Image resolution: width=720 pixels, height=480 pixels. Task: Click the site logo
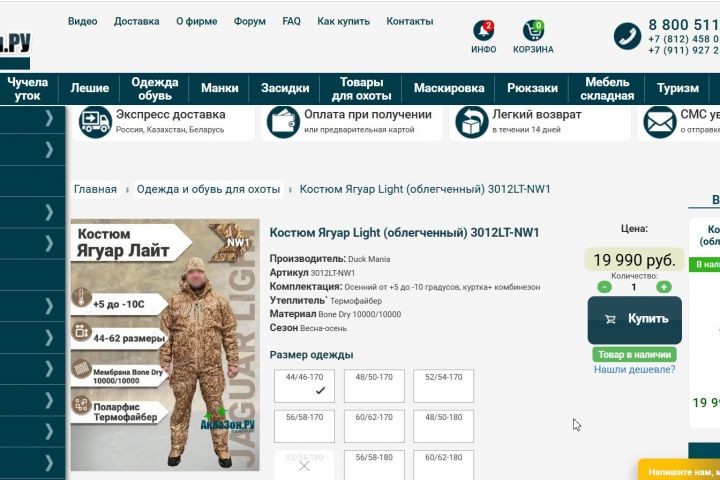(x=15, y=50)
